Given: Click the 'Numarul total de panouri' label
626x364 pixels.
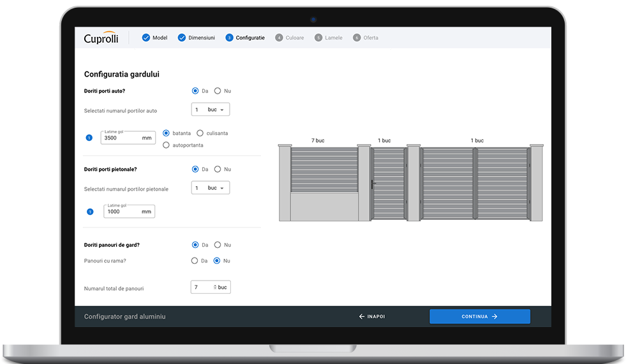Looking at the screenshot, I should pyautogui.click(x=114, y=289).
